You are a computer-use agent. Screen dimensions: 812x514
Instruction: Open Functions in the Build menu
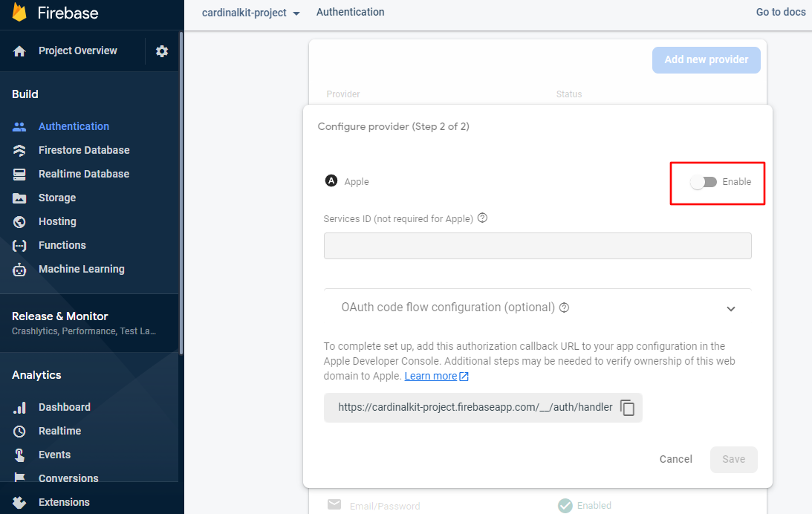(x=62, y=245)
